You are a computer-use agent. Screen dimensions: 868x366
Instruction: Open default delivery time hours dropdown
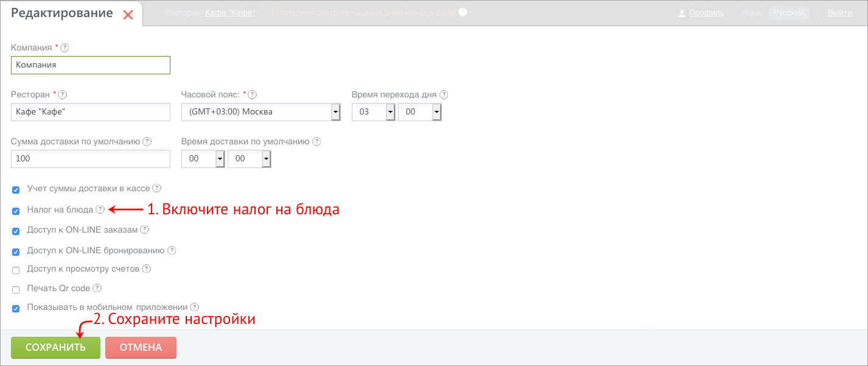click(x=203, y=158)
